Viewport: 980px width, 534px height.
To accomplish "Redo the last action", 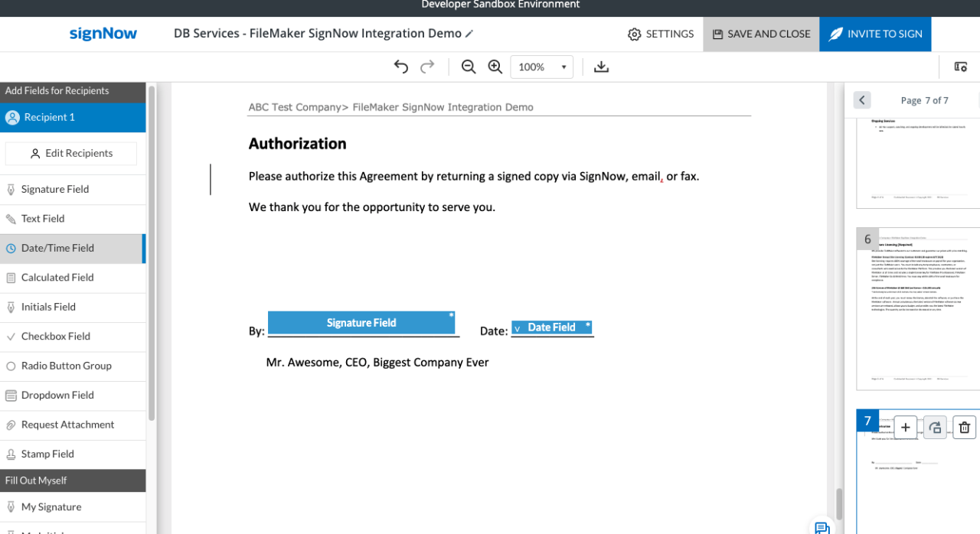I will (427, 67).
